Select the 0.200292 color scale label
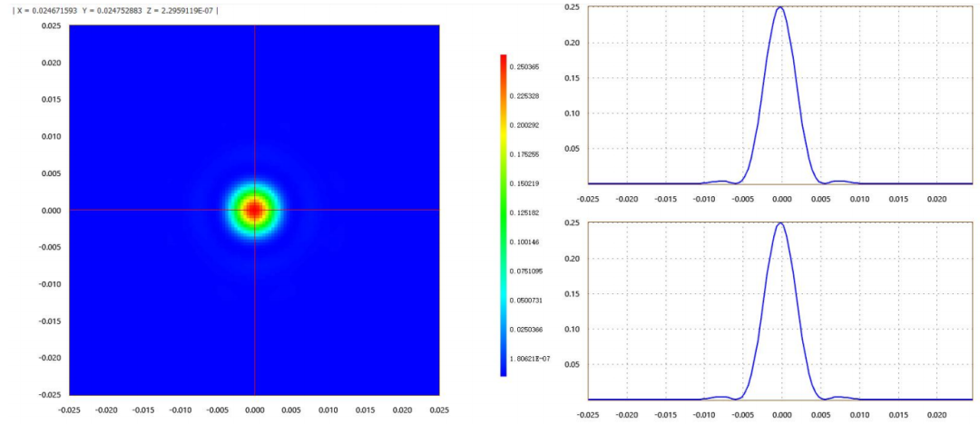 [x=523, y=125]
